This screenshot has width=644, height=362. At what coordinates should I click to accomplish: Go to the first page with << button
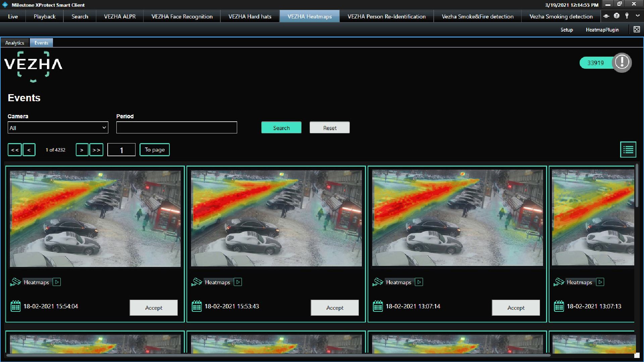click(x=15, y=149)
